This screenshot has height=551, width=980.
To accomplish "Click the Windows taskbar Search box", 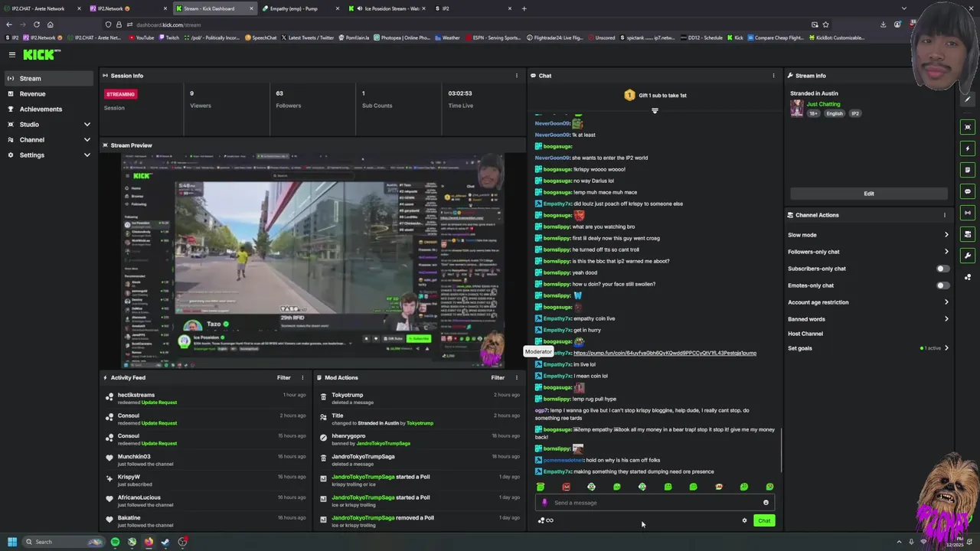I will click(x=64, y=542).
